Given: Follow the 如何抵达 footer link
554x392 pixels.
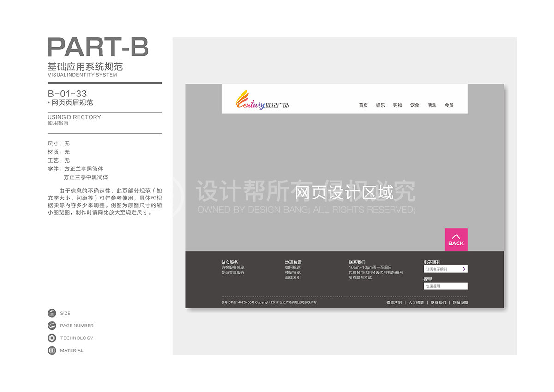Looking at the screenshot, I should [x=293, y=267].
